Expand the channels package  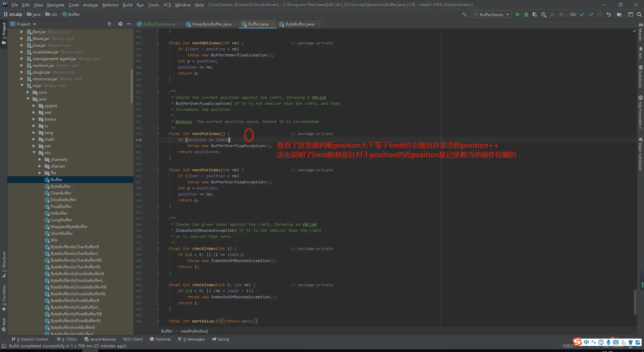(40, 160)
